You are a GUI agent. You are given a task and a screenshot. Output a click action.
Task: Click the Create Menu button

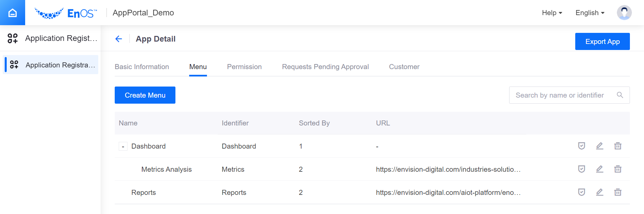point(145,95)
